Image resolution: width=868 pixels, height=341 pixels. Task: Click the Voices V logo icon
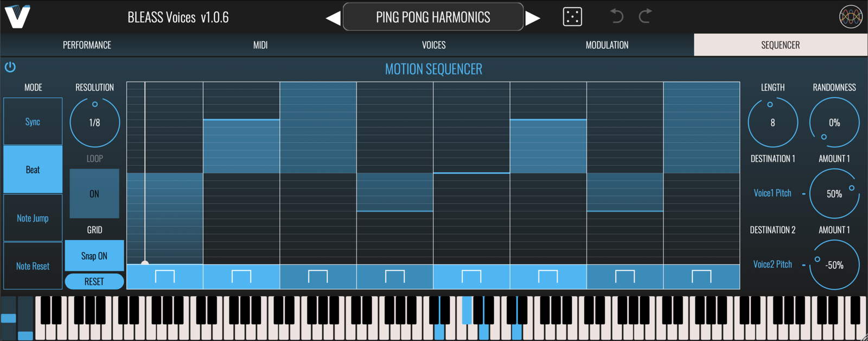click(17, 16)
